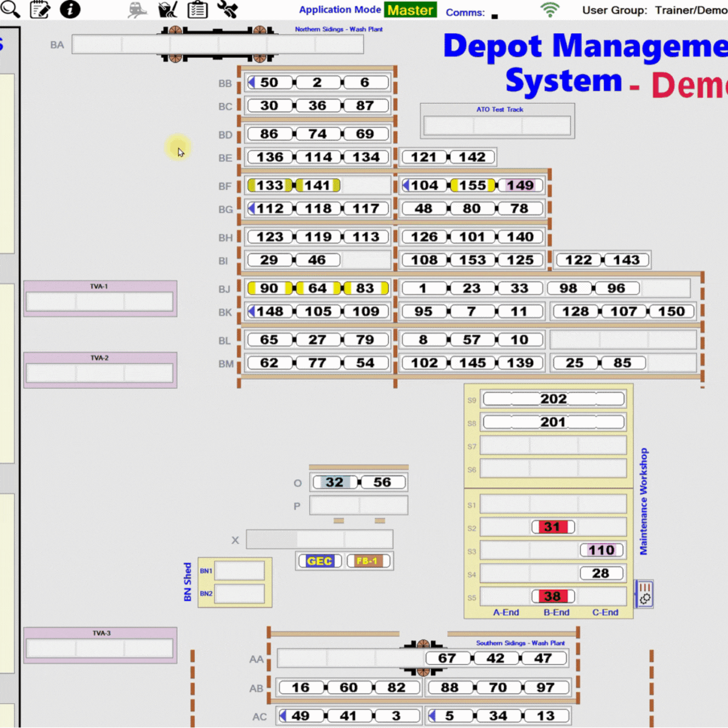
Task: Select pink train 110 on S3
Action: [x=601, y=550]
